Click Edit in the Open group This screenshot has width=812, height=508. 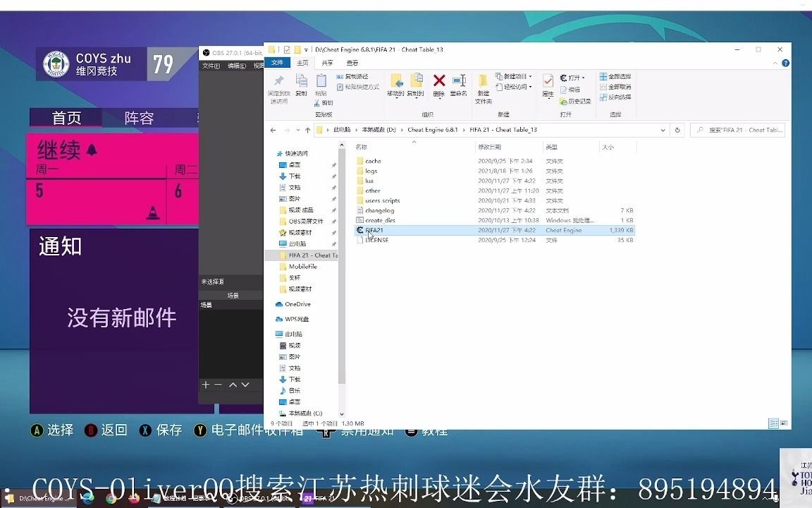pos(570,90)
